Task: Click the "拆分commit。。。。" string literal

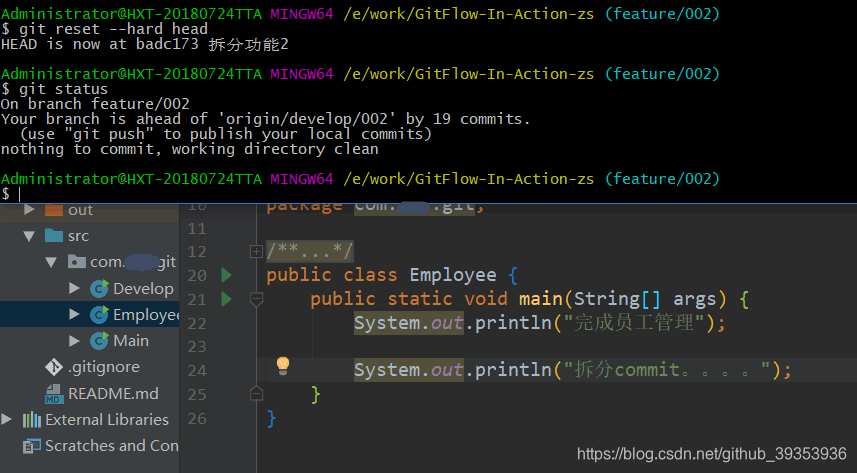Action: point(667,370)
